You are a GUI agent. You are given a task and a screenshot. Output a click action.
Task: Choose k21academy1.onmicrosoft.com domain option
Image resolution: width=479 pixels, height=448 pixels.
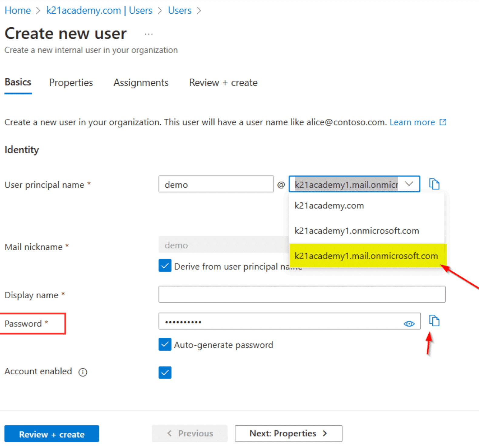click(357, 231)
